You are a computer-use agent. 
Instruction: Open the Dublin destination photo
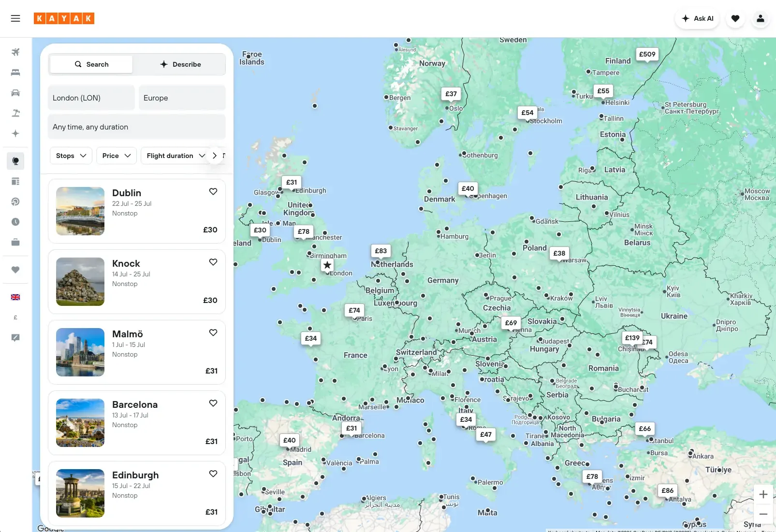(80, 211)
